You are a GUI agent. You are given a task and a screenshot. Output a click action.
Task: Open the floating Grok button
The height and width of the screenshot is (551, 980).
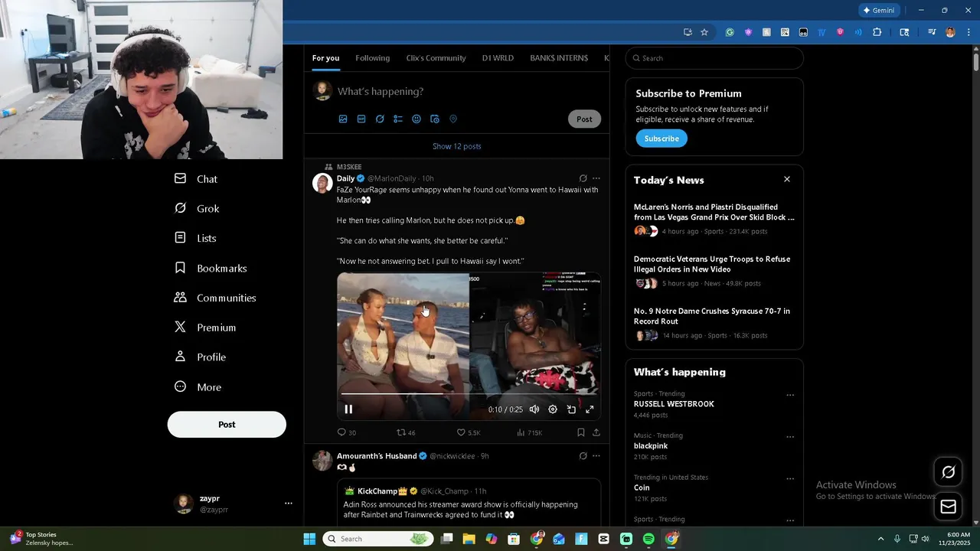point(948,472)
